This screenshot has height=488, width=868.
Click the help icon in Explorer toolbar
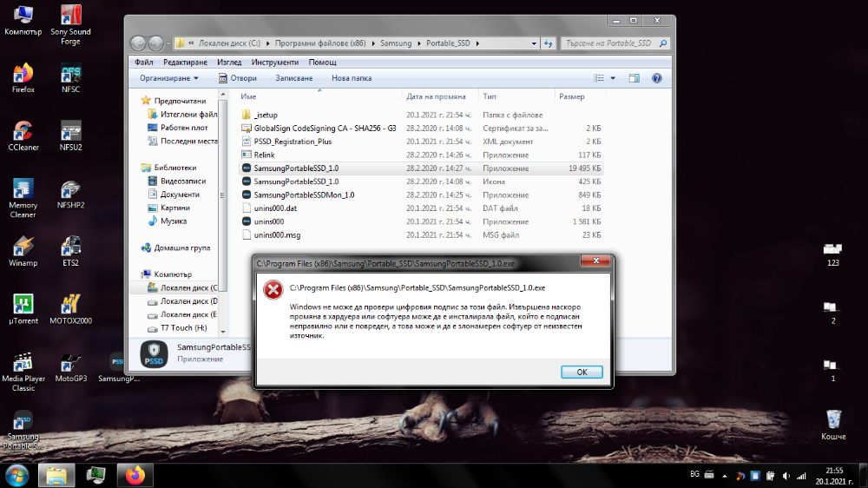pyautogui.click(x=656, y=78)
